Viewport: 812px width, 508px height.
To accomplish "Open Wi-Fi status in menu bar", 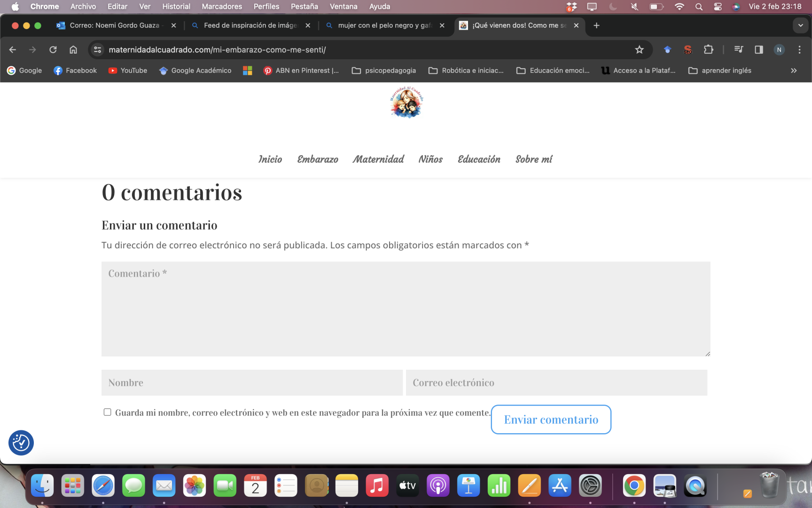I will pyautogui.click(x=679, y=7).
